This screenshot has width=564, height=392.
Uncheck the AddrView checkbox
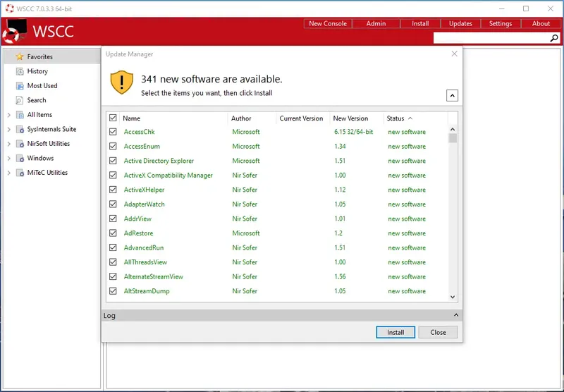pyautogui.click(x=113, y=219)
